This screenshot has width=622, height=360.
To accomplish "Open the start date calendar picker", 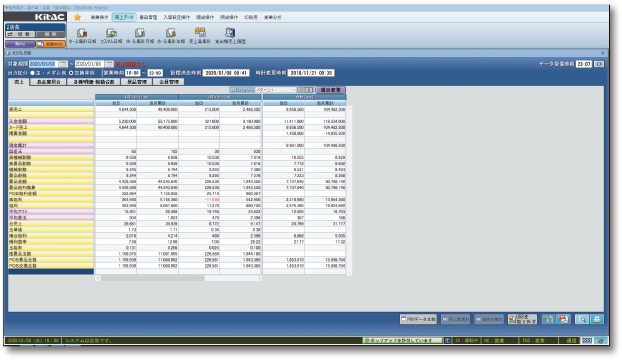I will [63, 64].
